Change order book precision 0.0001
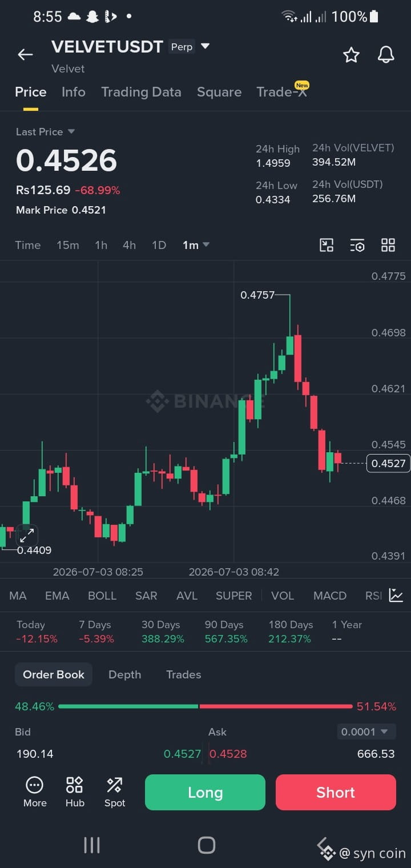The height and width of the screenshot is (868, 411). point(365,732)
